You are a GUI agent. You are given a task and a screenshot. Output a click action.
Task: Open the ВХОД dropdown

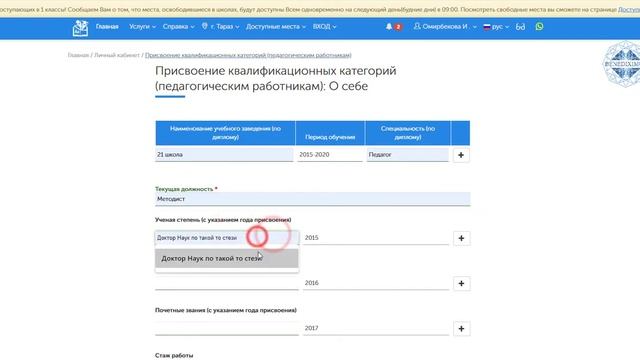324,27
